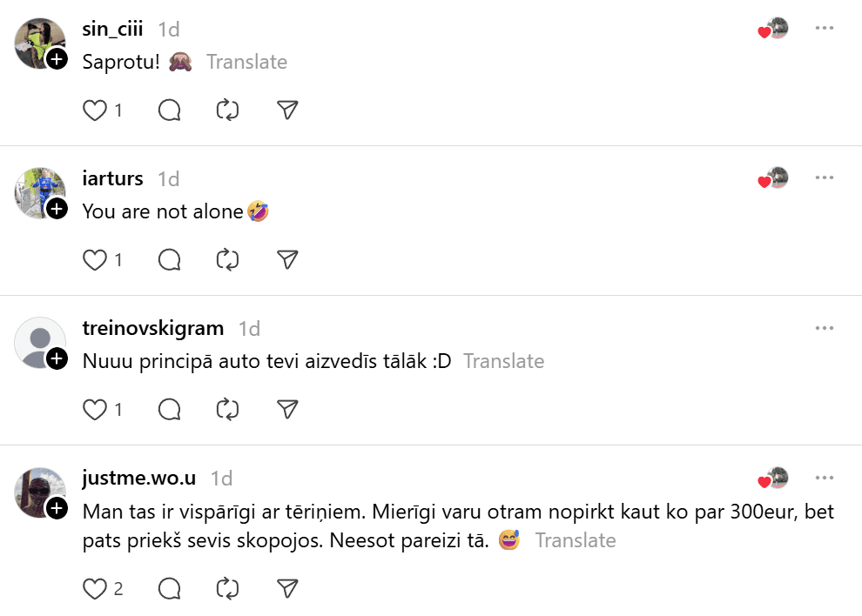
Task: Open justme.wo.u's profile picture
Action: pyautogui.click(x=37, y=491)
